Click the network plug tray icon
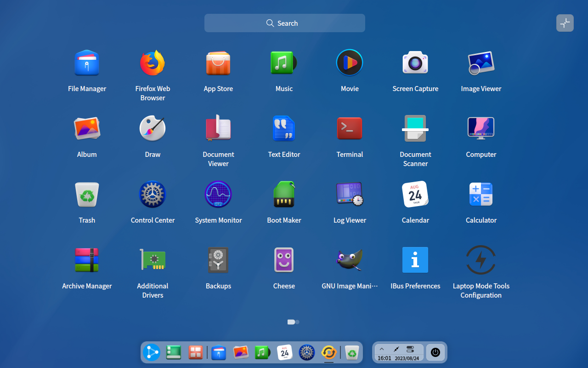 [396, 350]
